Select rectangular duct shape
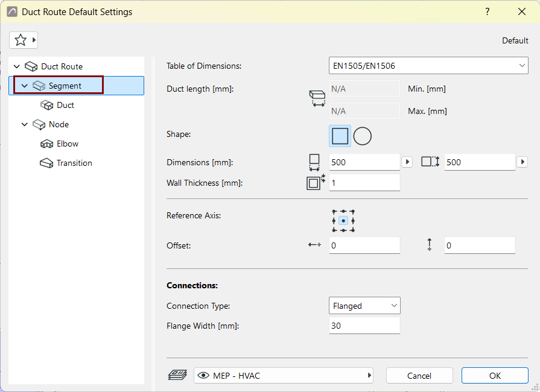Viewport: 540px width, 392px height. click(x=340, y=136)
